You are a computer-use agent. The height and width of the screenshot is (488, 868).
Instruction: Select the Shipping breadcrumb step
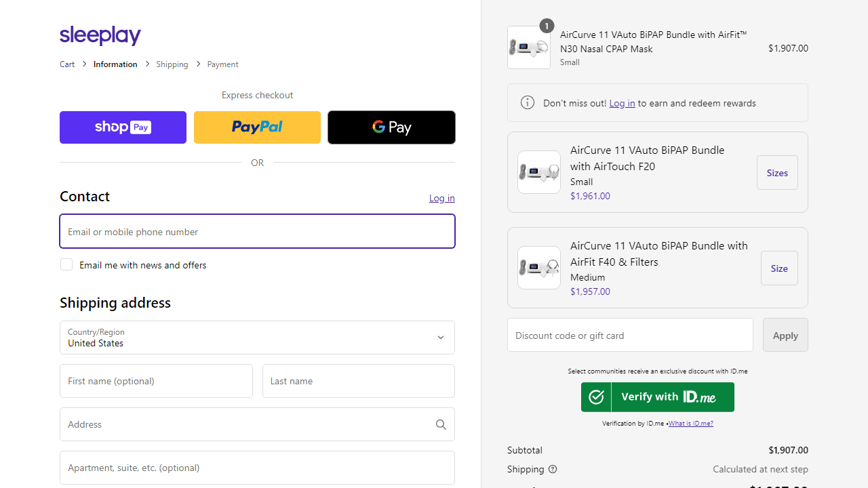click(172, 64)
